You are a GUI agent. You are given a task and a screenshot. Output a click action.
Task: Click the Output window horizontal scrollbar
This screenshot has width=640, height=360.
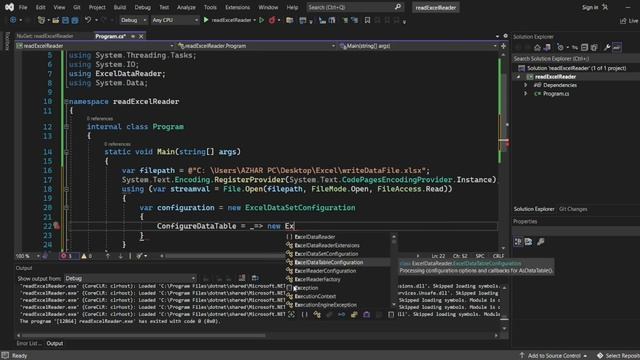tap(143, 336)
